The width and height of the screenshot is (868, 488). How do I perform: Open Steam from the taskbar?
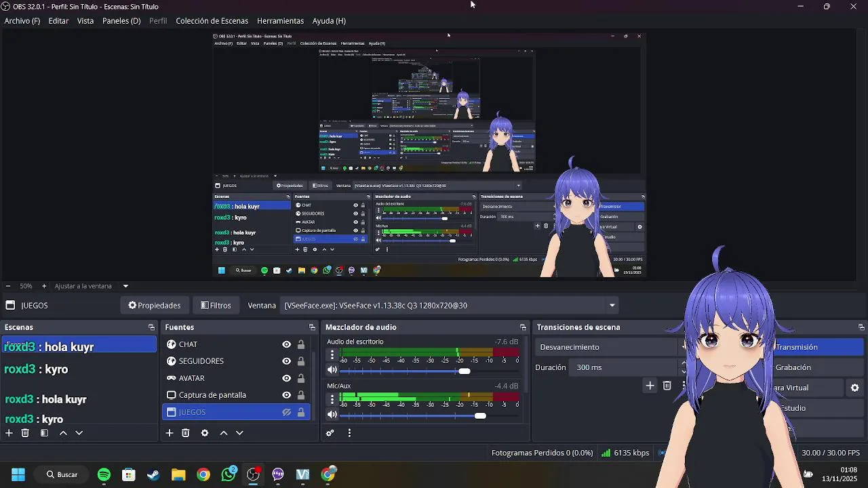[153, 474]
